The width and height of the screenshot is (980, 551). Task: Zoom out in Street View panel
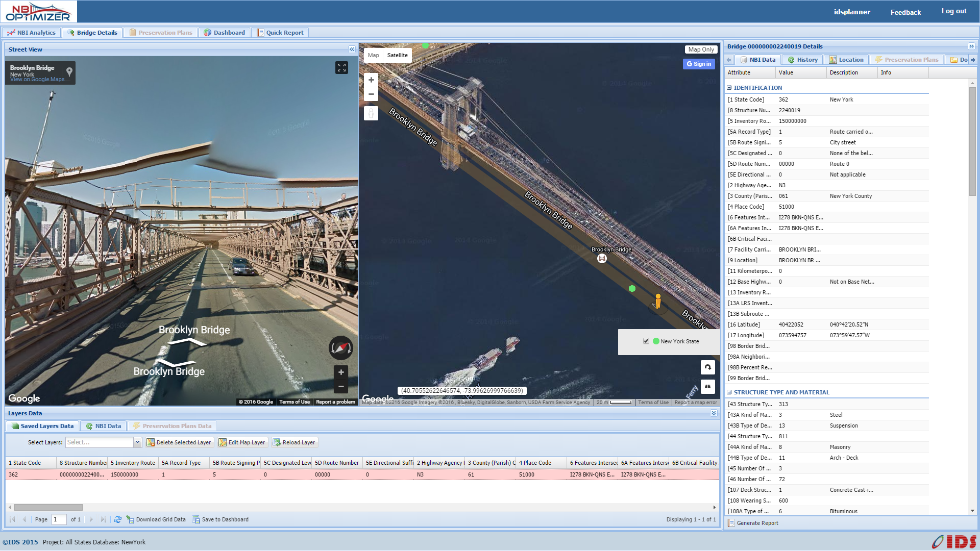pyautogui.click(x=341, y=387)
